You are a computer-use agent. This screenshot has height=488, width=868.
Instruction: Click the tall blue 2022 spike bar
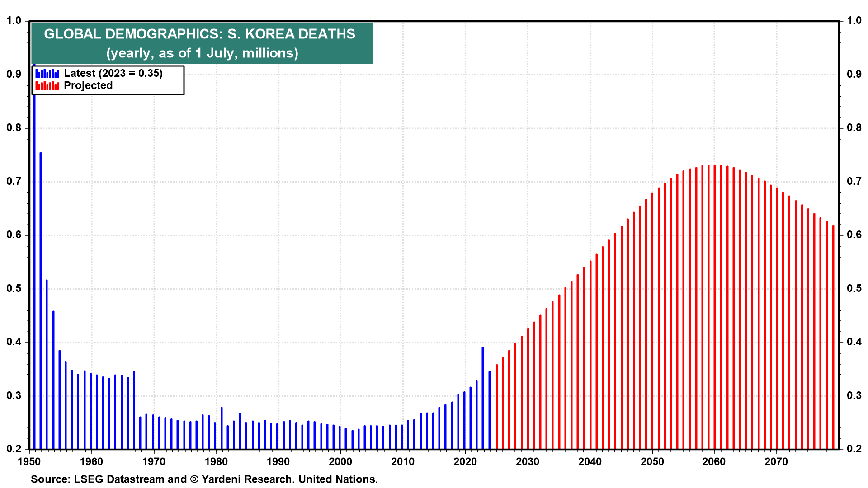click(483, 398)
